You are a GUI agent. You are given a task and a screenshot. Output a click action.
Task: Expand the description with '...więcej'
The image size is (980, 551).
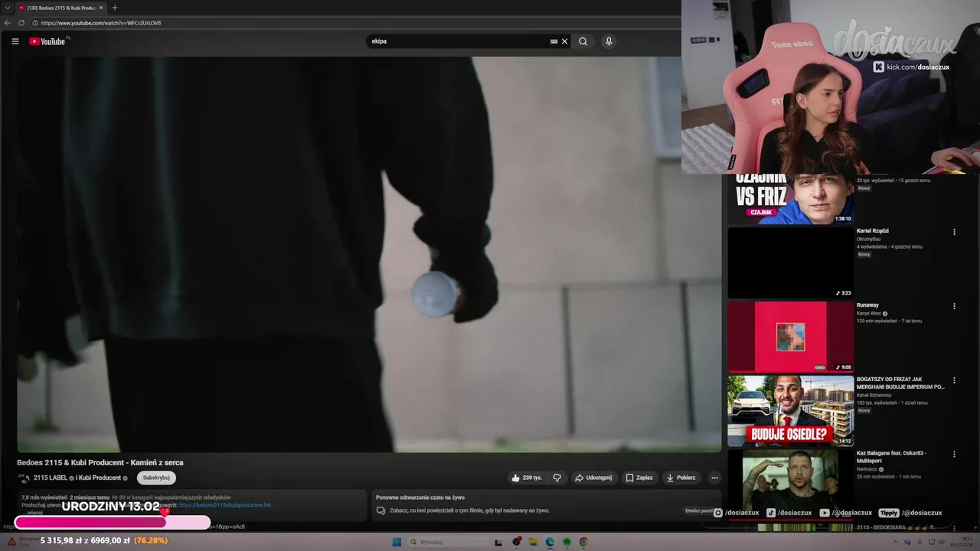(x=34, y=513)
